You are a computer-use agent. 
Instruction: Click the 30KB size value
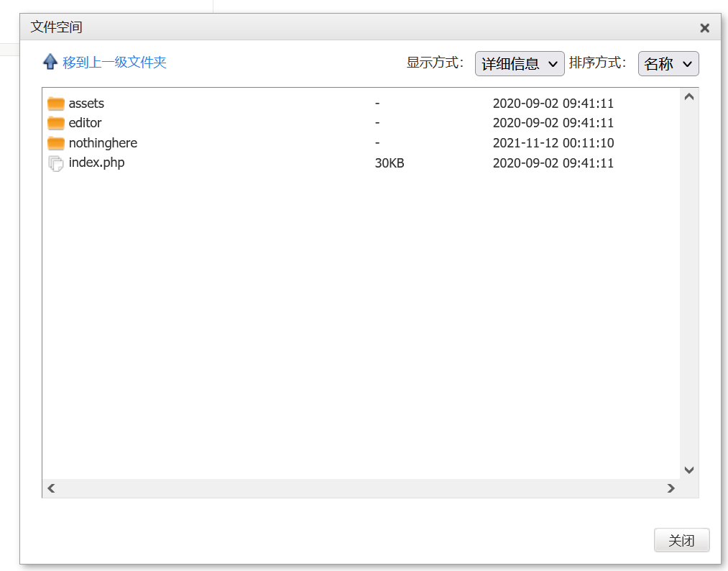point(390,163)
